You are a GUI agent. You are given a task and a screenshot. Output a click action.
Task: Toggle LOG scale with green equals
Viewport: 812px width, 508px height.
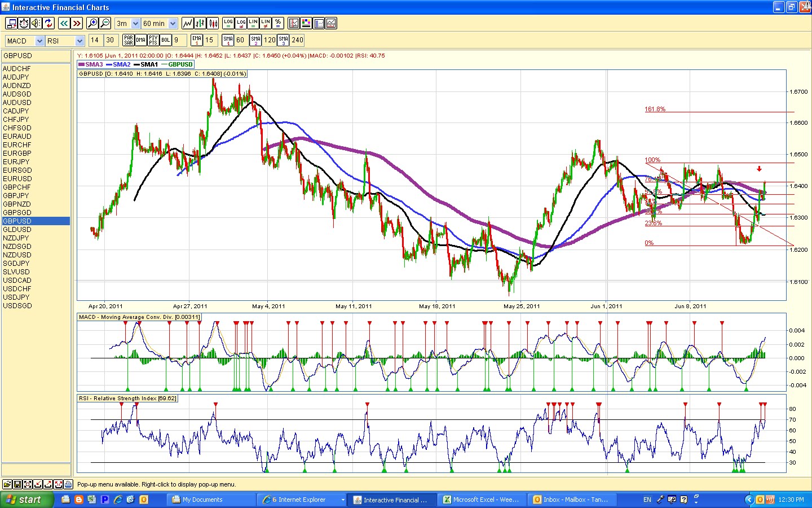[x=228, y=23]
